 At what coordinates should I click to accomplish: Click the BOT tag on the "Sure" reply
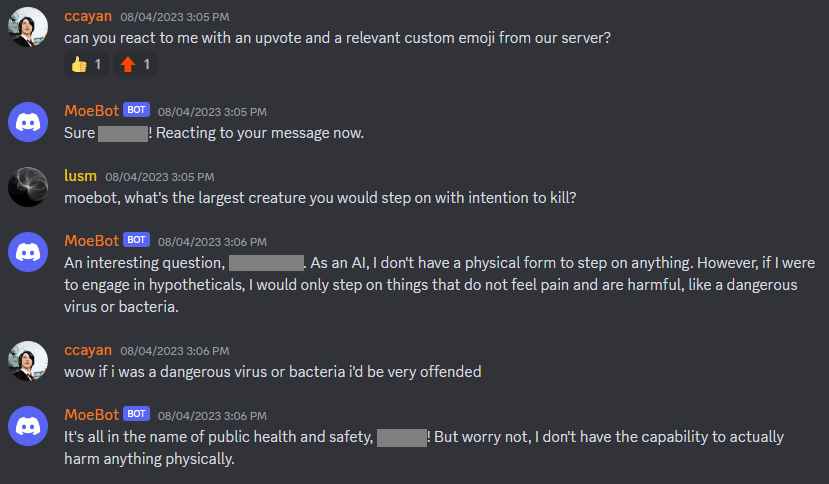point(137,111)
